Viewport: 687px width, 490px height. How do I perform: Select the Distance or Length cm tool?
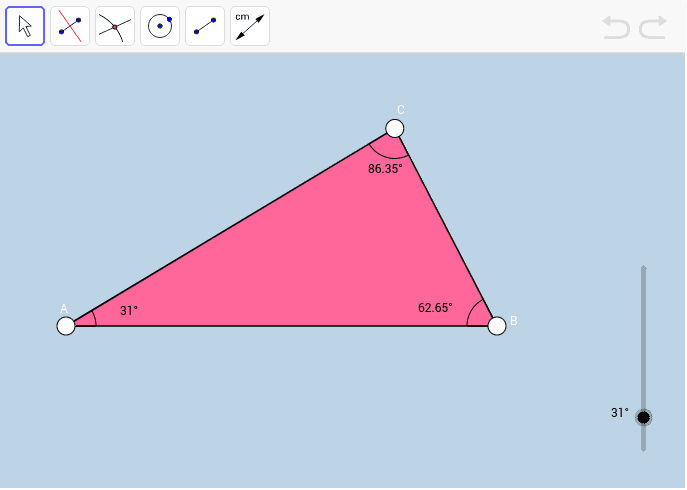pyautogui.click(x=250, y=26)
